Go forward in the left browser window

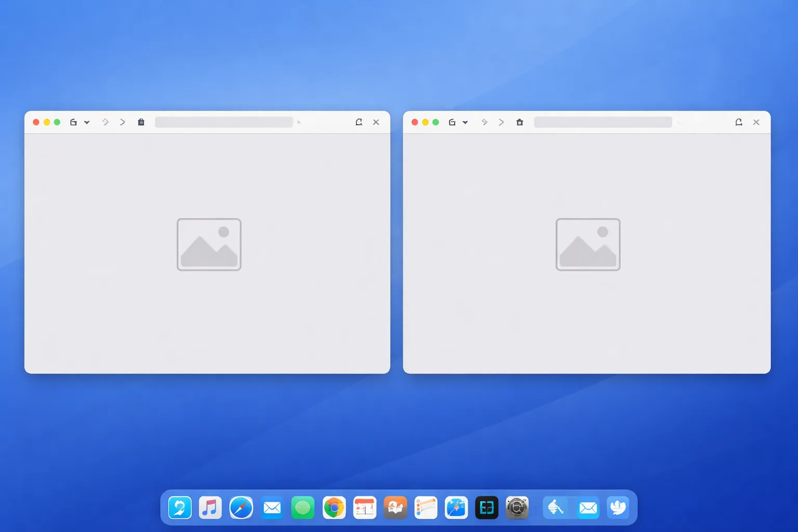(123, 122)
